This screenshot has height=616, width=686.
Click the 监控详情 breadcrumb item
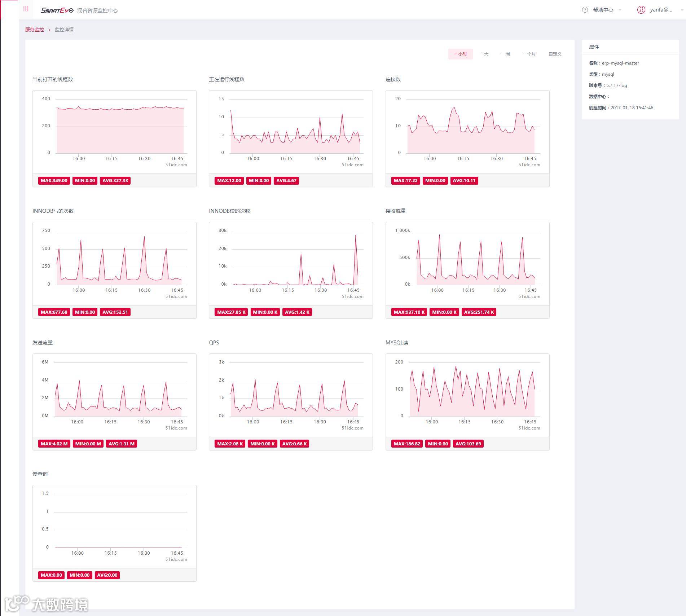[64, 30]
